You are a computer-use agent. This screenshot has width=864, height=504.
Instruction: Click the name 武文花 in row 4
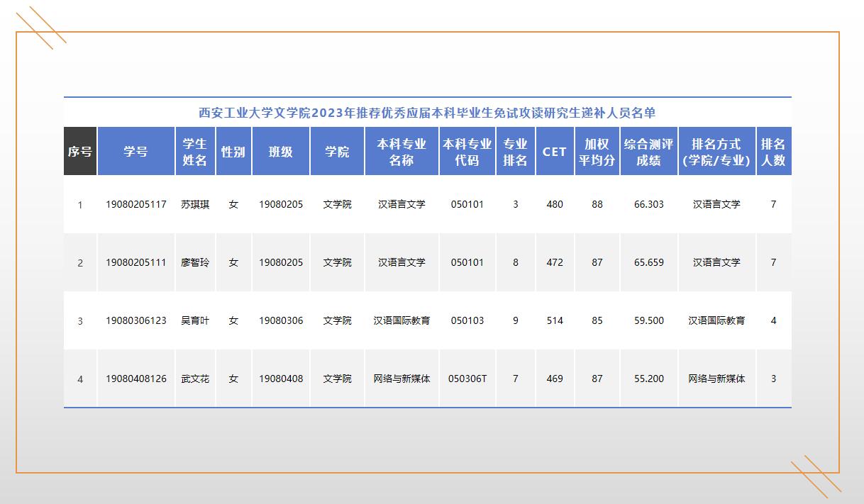coord(195,379)
